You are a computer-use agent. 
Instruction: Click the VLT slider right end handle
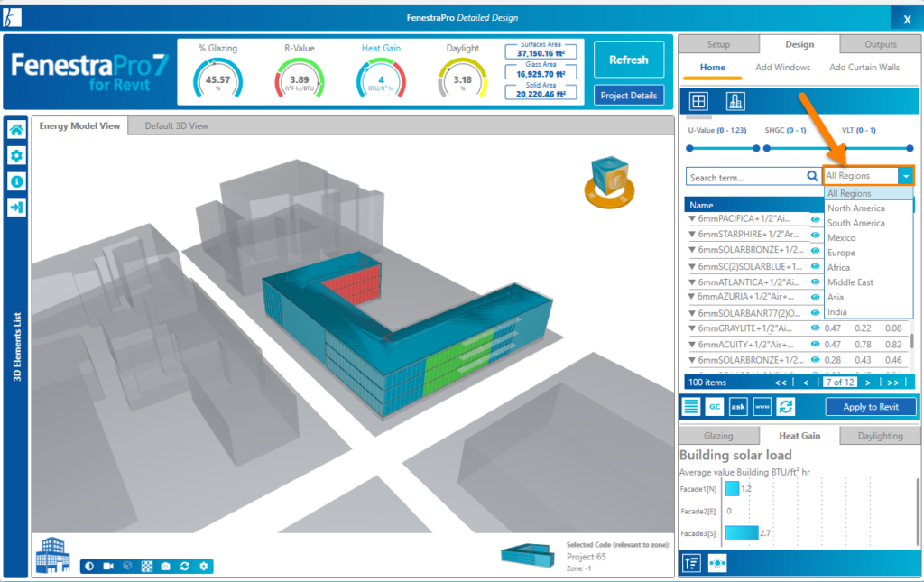point(910,149)
